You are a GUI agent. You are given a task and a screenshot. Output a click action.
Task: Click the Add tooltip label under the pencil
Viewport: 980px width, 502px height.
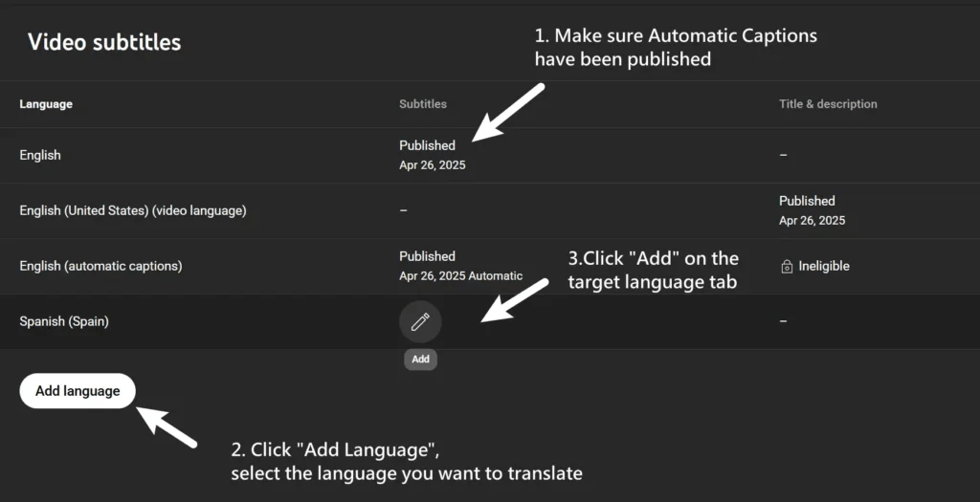[x=420, y=360]
